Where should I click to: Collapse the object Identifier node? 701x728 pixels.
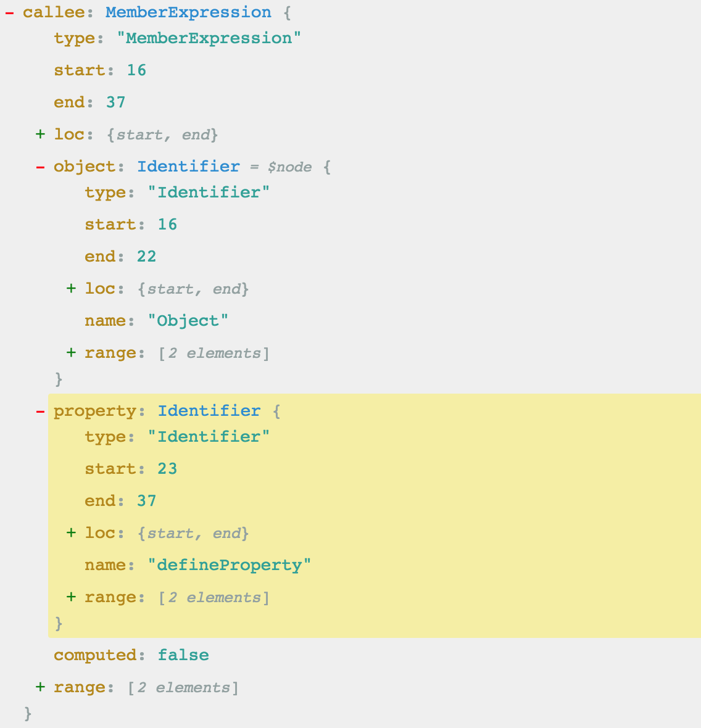coord(40,167)
